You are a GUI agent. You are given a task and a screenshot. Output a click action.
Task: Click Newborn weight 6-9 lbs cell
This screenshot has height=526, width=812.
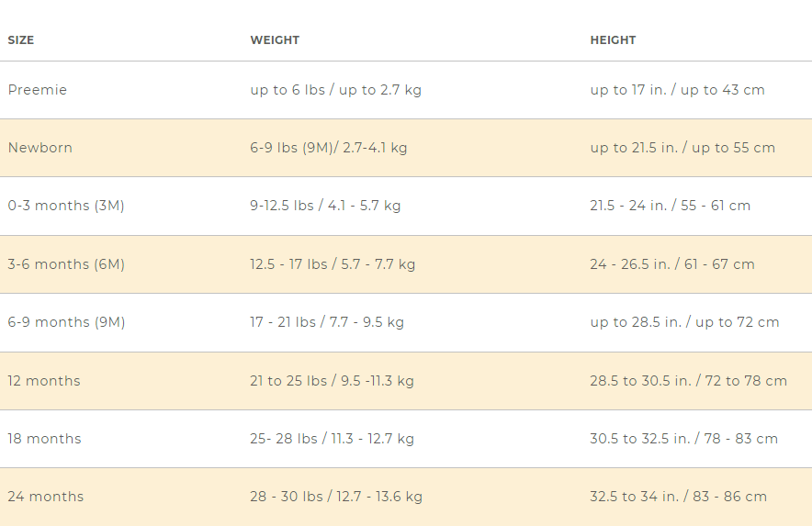coord(328,148)
